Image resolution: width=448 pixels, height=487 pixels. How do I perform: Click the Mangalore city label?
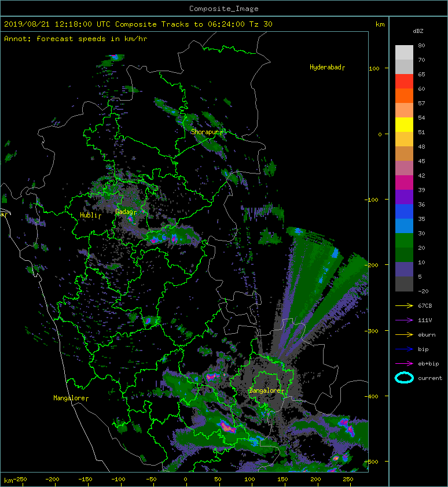71,398
